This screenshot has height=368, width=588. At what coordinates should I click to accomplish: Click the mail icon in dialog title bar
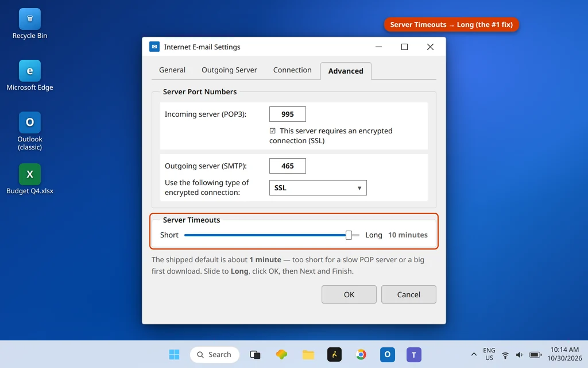tap(154, 47)
